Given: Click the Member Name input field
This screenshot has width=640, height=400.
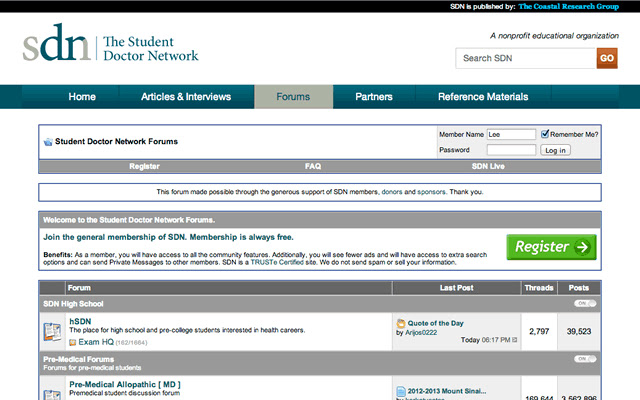Looking at the screenshot, I should 511,134.
